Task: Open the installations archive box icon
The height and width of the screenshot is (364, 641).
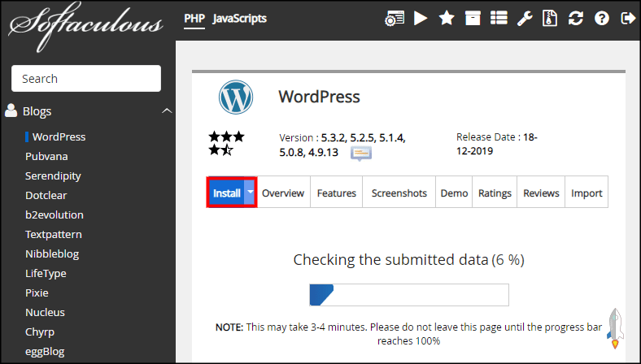Action: [473, 19]
